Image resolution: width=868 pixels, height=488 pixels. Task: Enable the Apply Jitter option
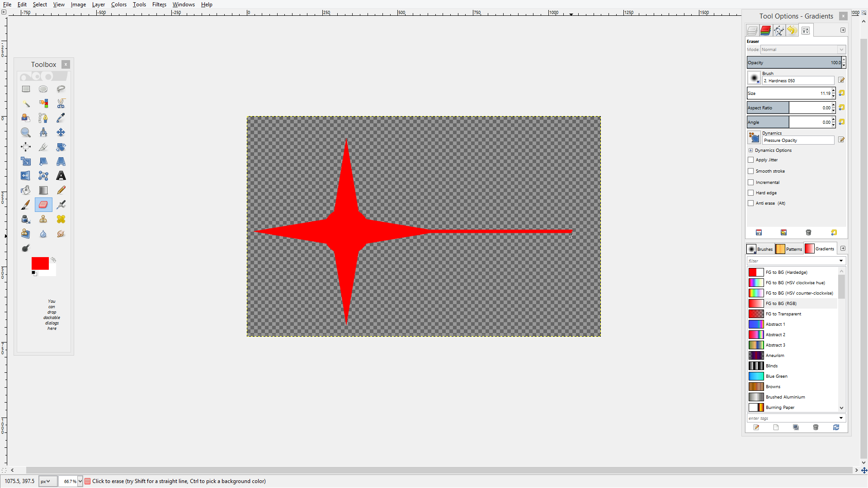pyautogui.click(x=751, y=160)
